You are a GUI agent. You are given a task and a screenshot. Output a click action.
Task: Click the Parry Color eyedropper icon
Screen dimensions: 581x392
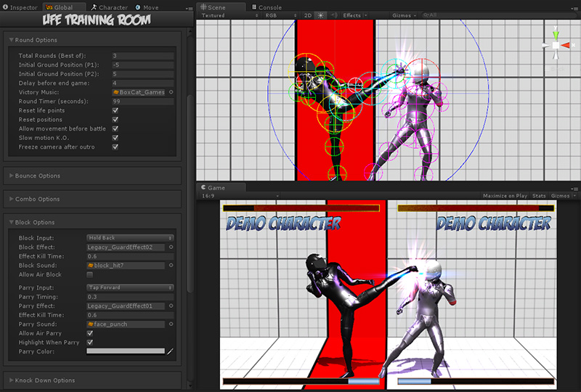[170, 351]
